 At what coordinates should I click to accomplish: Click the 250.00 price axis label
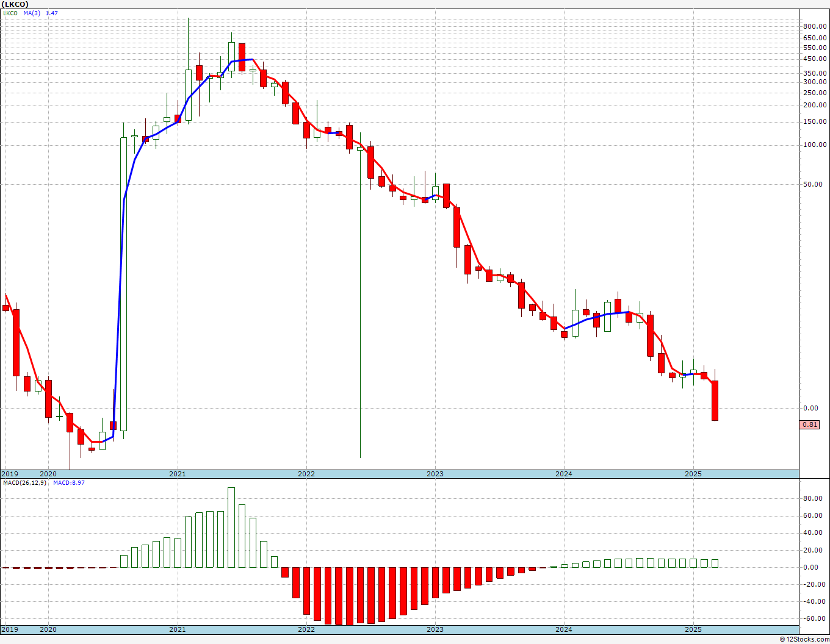point(815,93)
